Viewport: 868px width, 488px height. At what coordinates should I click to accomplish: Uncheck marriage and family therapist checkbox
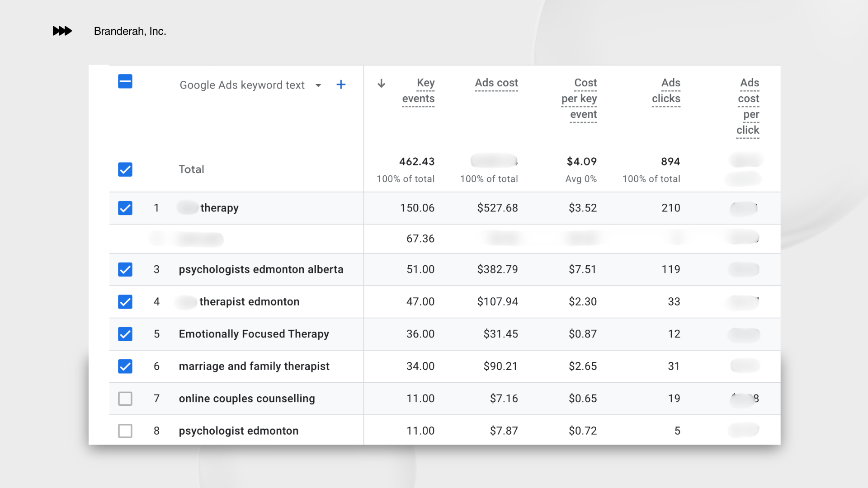tap(125, 366)
